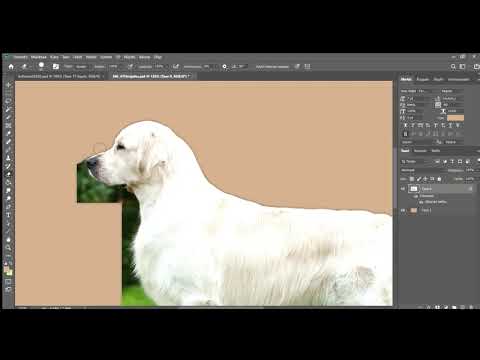
Task: Lock all layer attributes padlock
Action: coord(439,179)
